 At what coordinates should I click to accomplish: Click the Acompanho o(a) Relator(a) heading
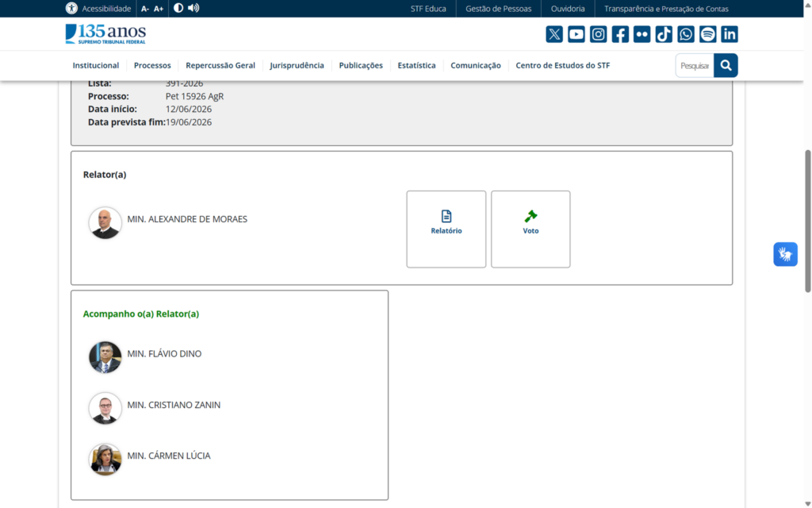click(141, 314)
